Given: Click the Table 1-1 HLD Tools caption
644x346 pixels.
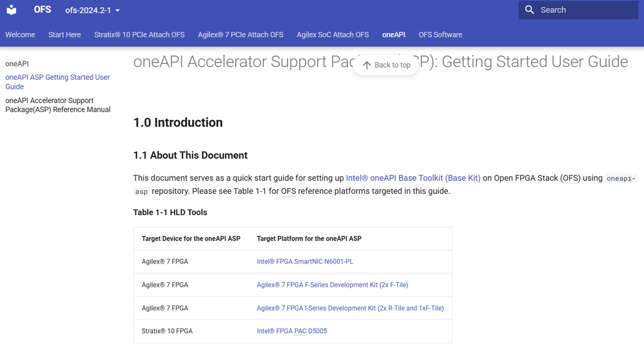Looking at the screenshot, I should (170, 212).
